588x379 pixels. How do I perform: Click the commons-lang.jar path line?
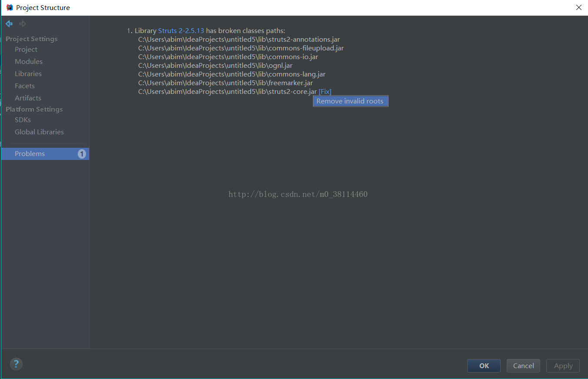pos(232,74)
